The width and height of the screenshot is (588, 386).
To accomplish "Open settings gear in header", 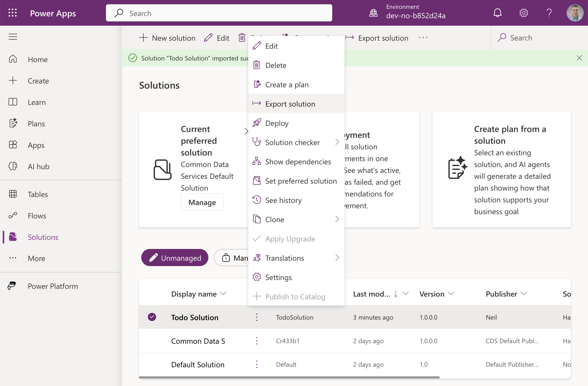I will click(x=524, y=13).
